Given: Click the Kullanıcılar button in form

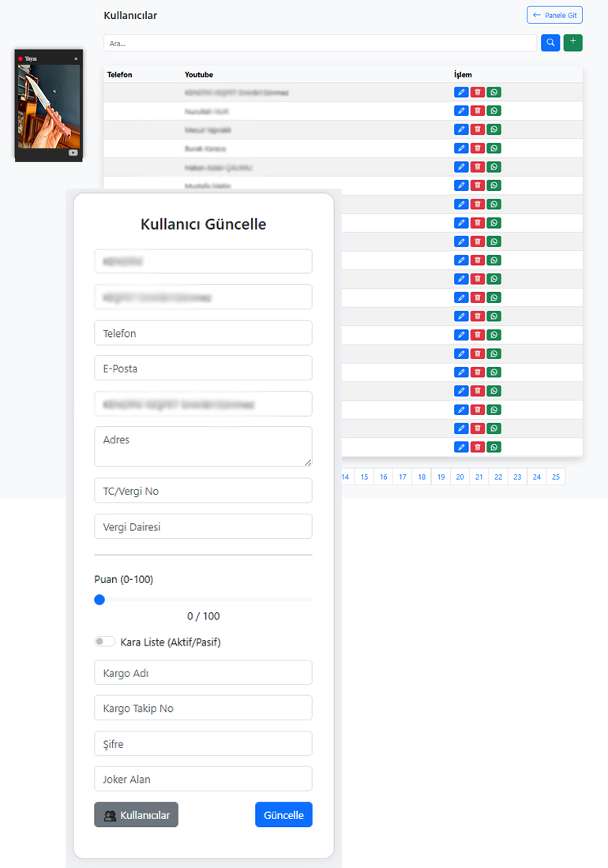Looking at the screenshot, I should pos(136,815).
